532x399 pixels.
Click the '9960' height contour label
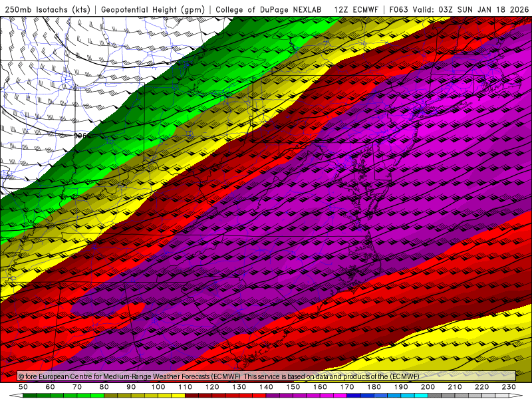82,136
